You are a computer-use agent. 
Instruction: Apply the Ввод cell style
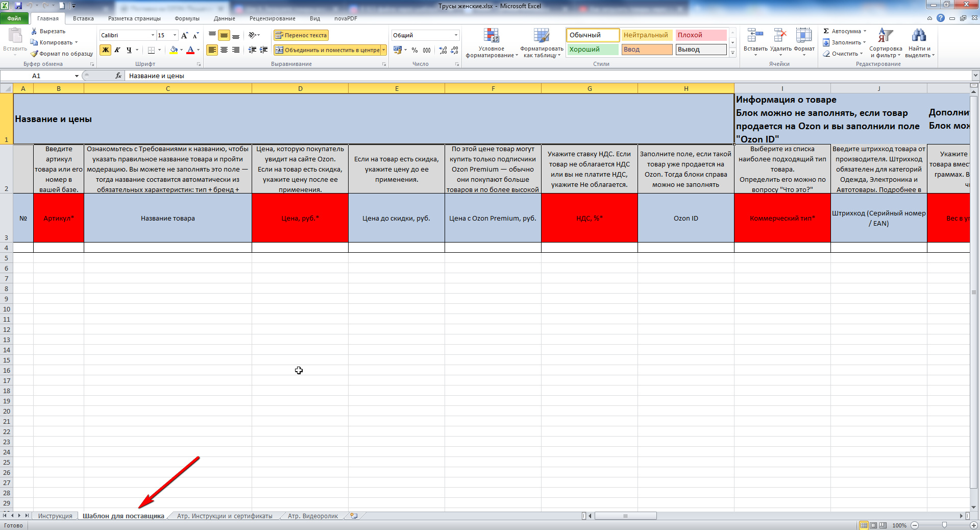click(x=646, y=50)
